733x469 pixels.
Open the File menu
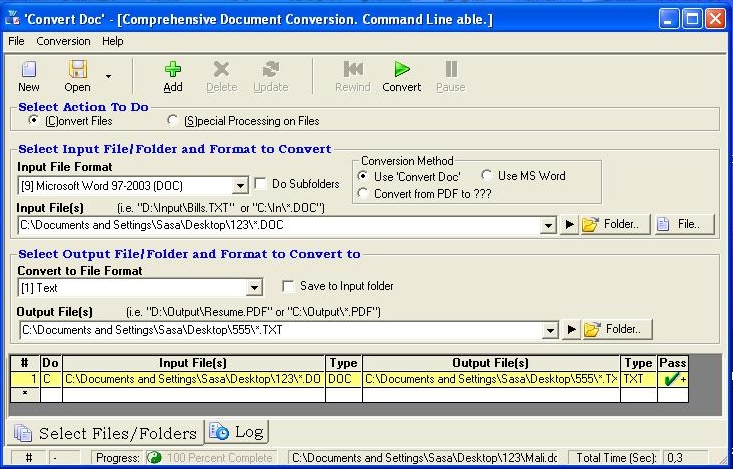coord(16,41)
